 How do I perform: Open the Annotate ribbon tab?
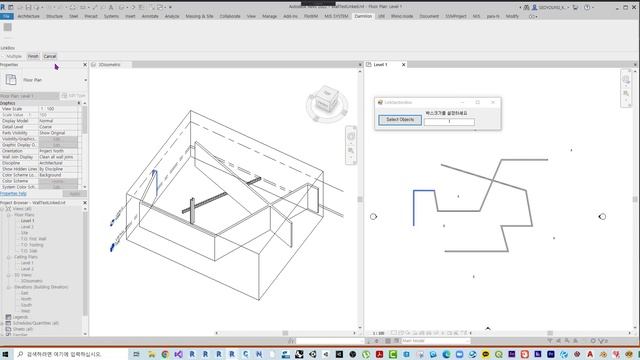tap(150, 16)
